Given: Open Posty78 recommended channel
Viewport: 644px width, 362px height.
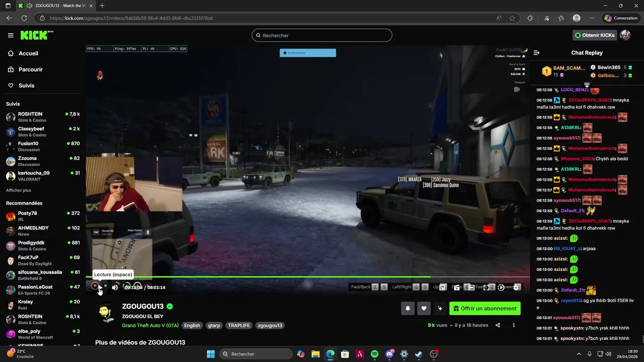Looking at the screenshot, I should point(43,216).
